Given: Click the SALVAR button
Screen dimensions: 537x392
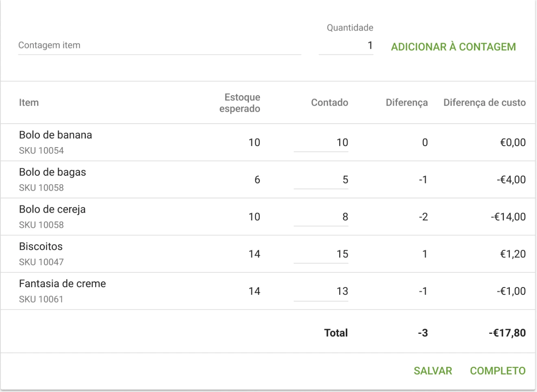Looking at the screenshot, I should pyautogui.click(x=433, y=371).
